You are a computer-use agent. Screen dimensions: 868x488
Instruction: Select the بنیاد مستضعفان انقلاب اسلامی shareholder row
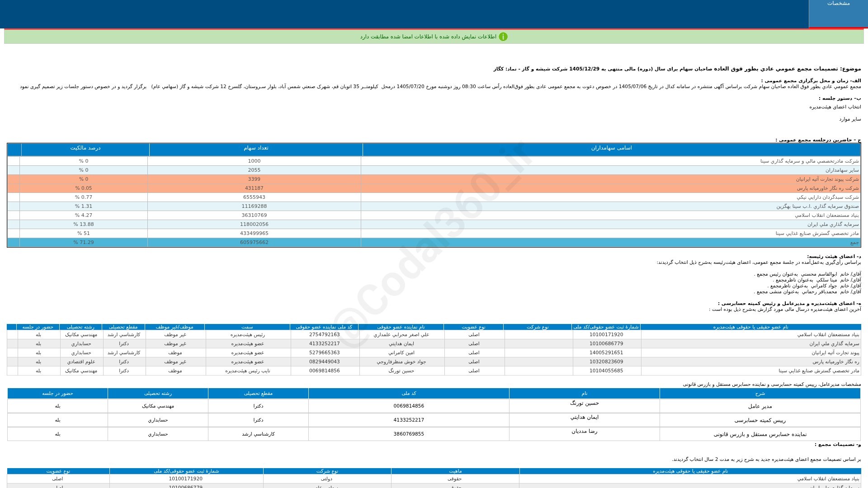tap(434, 216)
